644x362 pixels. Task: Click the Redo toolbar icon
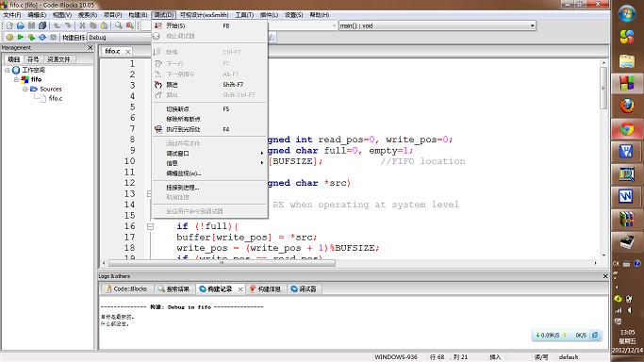point(68,25)
